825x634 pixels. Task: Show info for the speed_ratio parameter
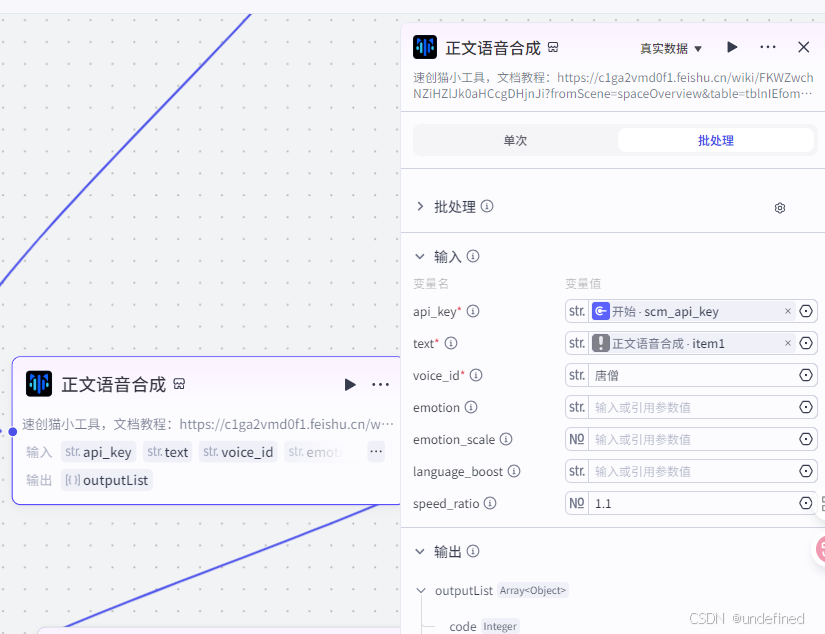(x=490, y=504)
